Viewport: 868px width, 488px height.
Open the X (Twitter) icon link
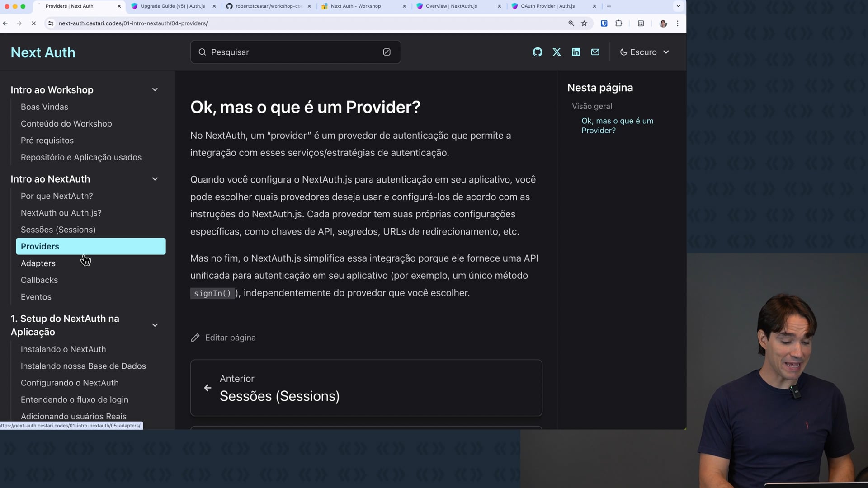point(557,52)
